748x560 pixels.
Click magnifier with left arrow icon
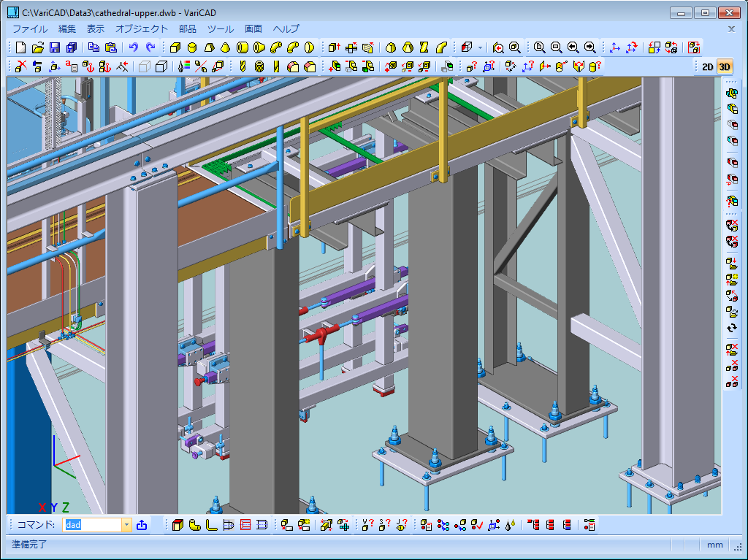[x=573, y=47]
